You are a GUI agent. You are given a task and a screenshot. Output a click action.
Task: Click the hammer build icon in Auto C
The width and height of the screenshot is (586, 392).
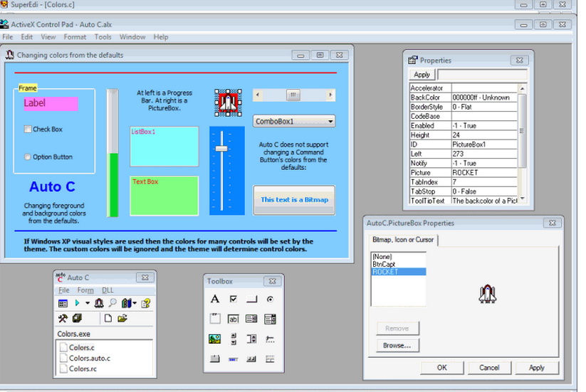[63, 318]
